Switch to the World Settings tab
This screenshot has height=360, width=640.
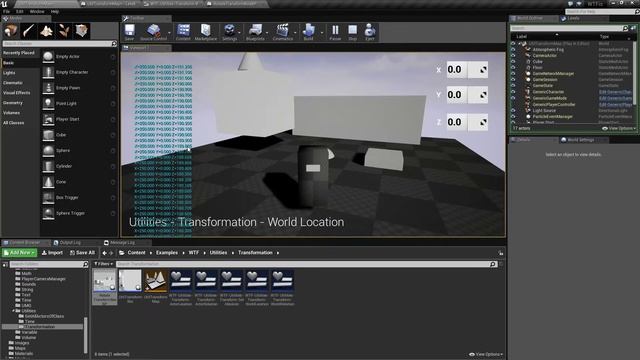click(x=580, y=140)
